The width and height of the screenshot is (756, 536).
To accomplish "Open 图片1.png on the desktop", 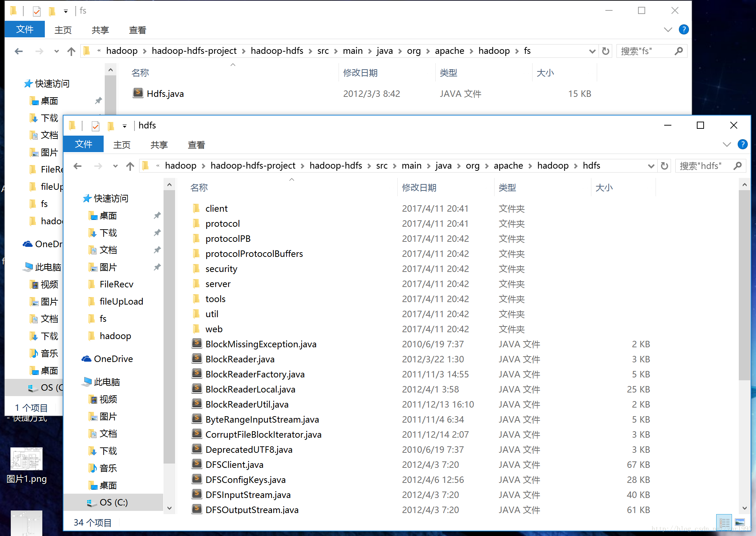I will pos(27,465).
